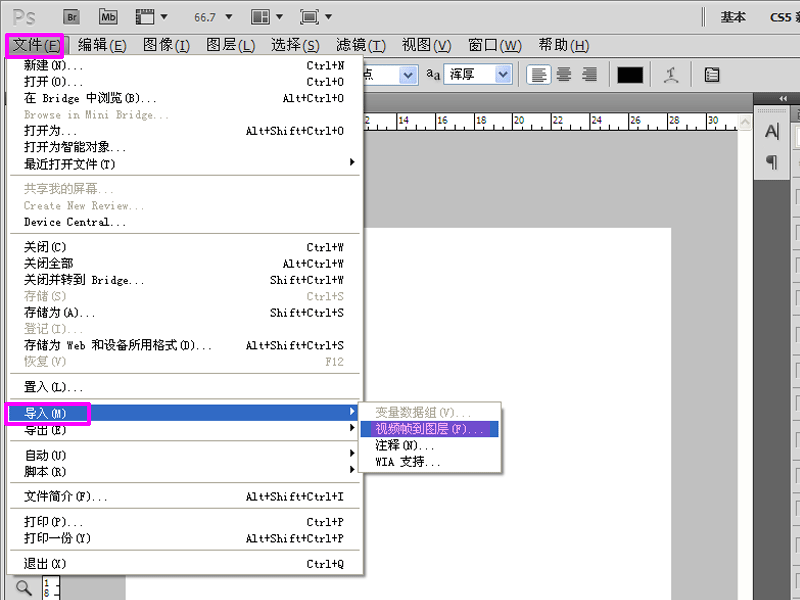Viewport: 800px width, 600px height.
Task: Choose Device Central... menu entry
Action: pyautogui.click(x=185, y=222)
